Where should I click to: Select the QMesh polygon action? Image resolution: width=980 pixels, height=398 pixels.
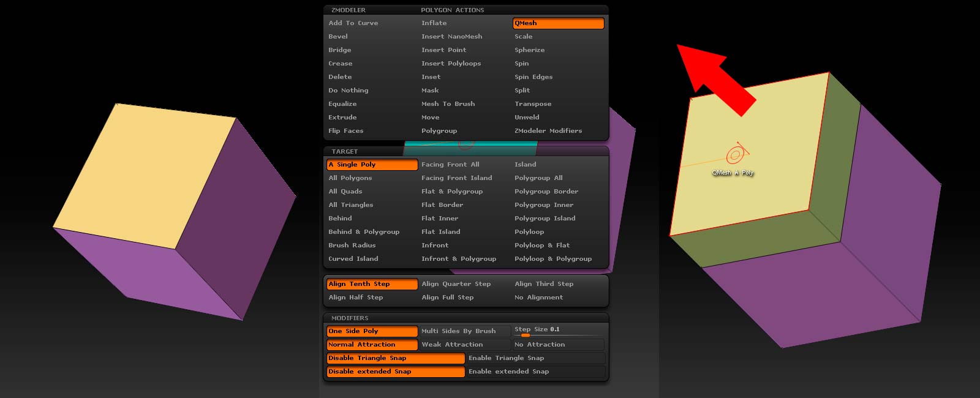pyautogui.click(x=557, y=23)
